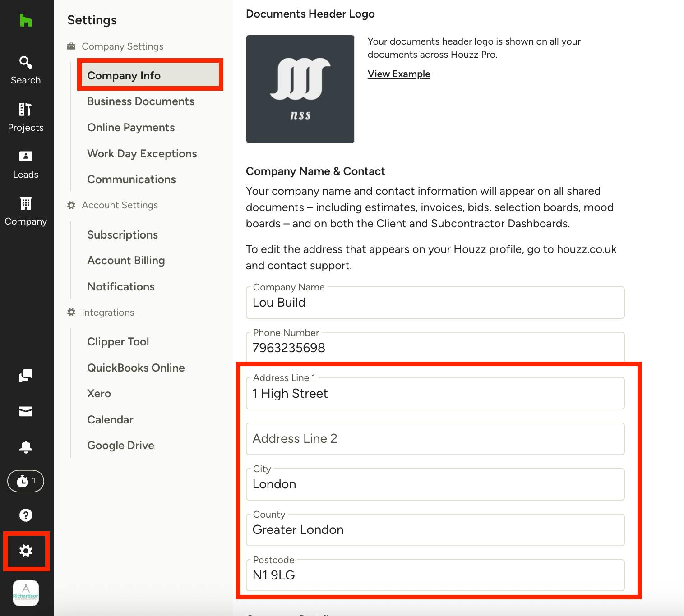684x616 pixels.
Task: Click the Phone Number input field
Action: click(x=435, y=347)
